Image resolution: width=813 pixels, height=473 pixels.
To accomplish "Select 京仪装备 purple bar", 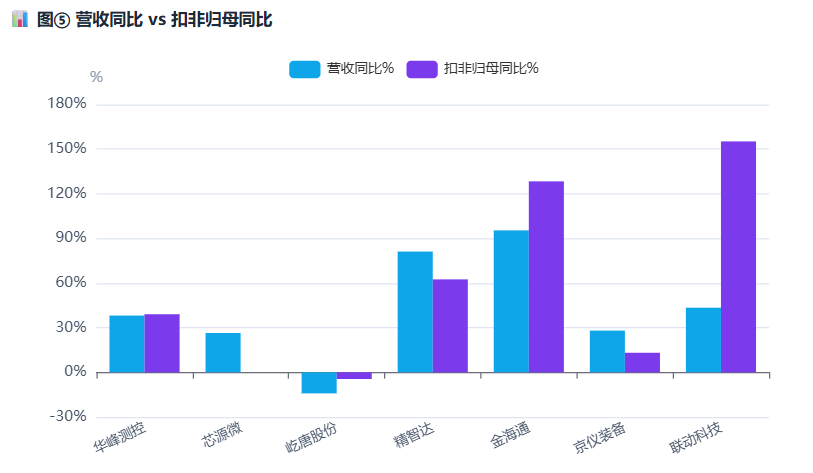I will tap(642, 363).
